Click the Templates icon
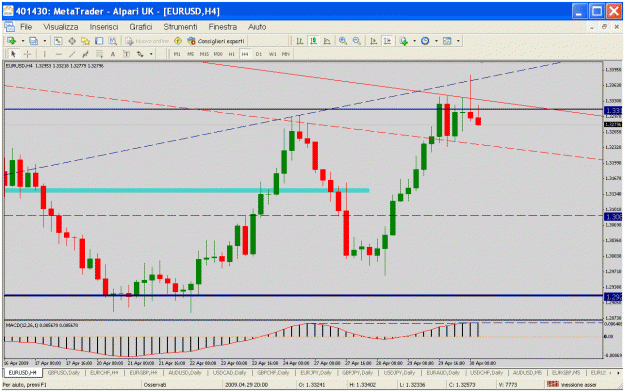 [447, 41]
